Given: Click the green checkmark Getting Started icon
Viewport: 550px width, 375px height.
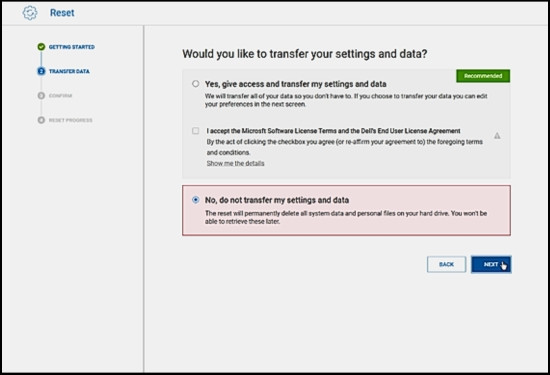Looking at the screenshot, I should coord(41,47).
